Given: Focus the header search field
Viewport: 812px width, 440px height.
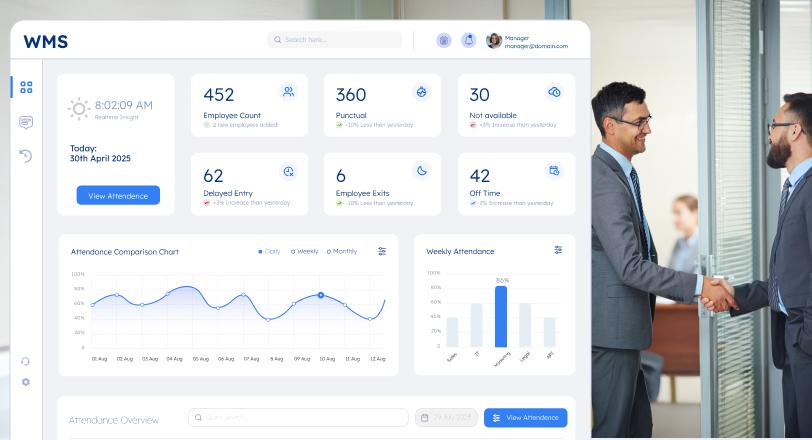Looking at the screenshot, I should pyautogui.click(x=335, y=40).
